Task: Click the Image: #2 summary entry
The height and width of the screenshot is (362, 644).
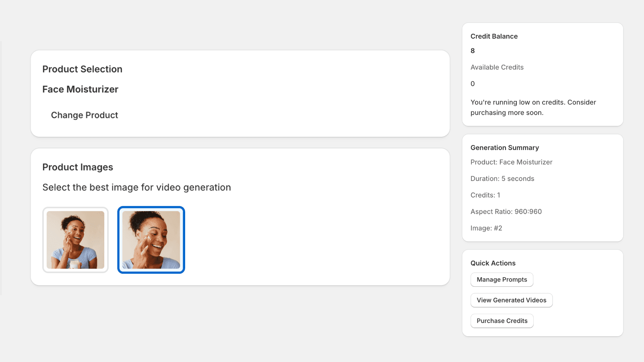Action: point(486,228)
